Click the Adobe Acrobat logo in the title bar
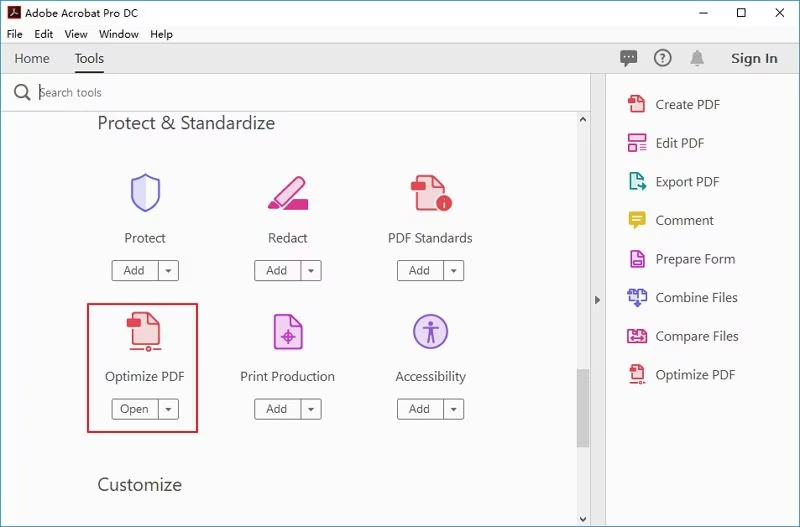Viewport: 800px width, 527px height. (14, 12)
